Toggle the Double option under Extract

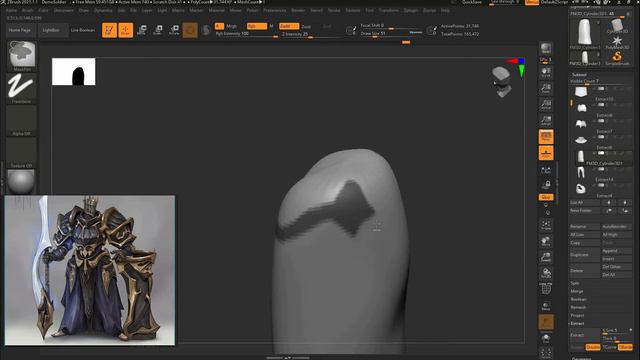[593, 347]
